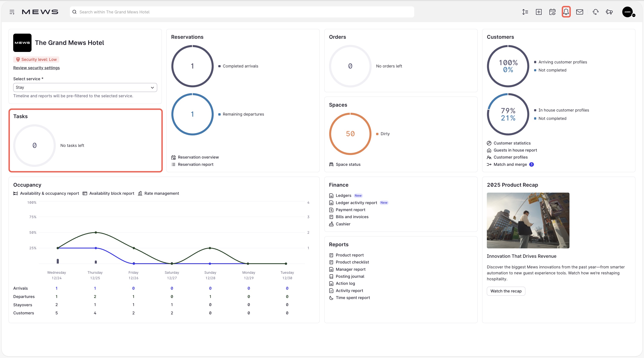Open the Select service dropdown showing Stay
The image size is (644, 358).
click(85, 87)
